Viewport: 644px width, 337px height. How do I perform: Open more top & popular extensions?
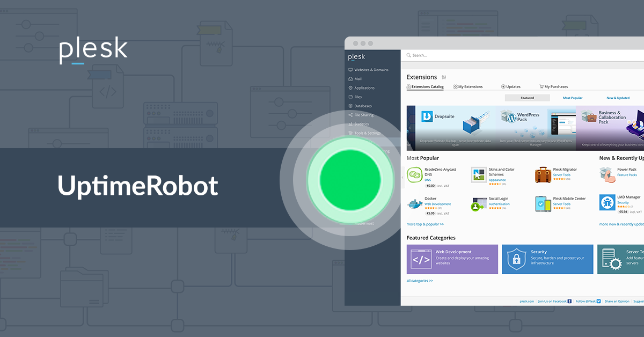tap(425, 224)
